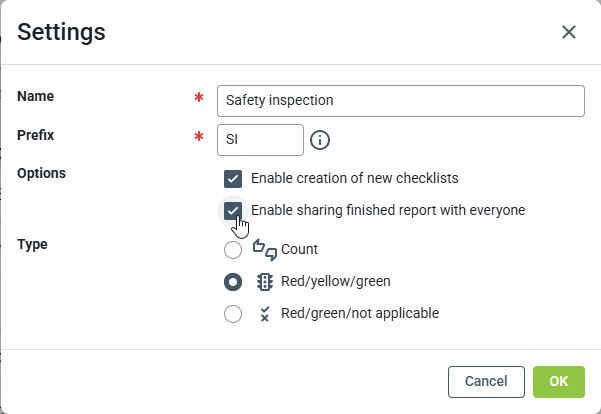Click the traffic light icon
This screenshot has height=414, width=601.
[x=265, y=281]
